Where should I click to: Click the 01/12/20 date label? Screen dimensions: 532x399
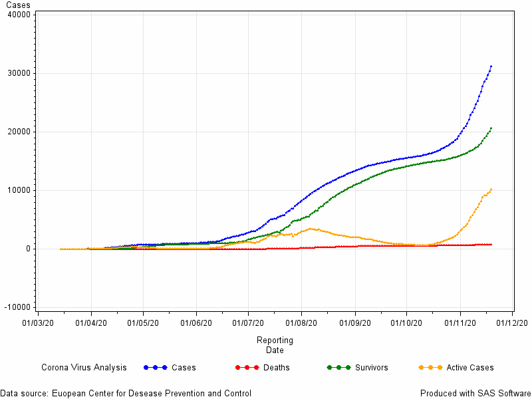(x=512, y=323)
